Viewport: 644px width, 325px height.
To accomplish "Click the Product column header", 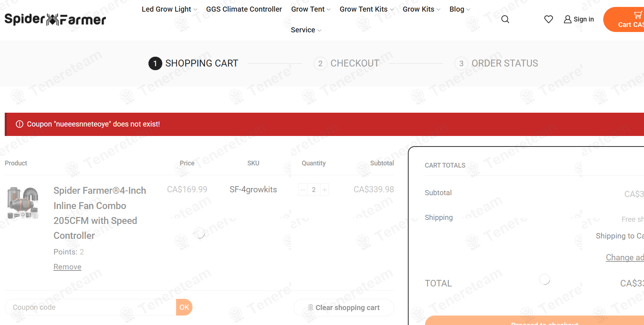I will (16, 163).
